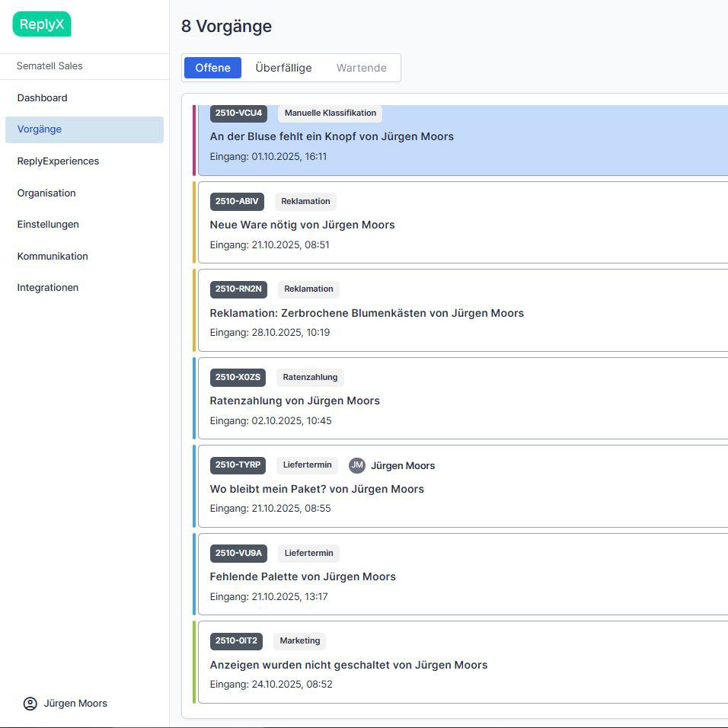Click ticket ID badge 2510-VCU4
Screen dimensions: 728x728
pos(238,113)
